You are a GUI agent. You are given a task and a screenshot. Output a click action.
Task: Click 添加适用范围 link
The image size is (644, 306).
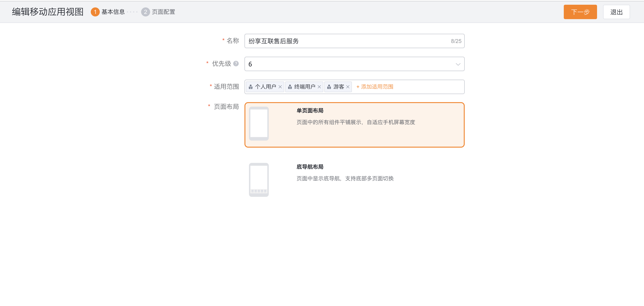click(375, 87)
